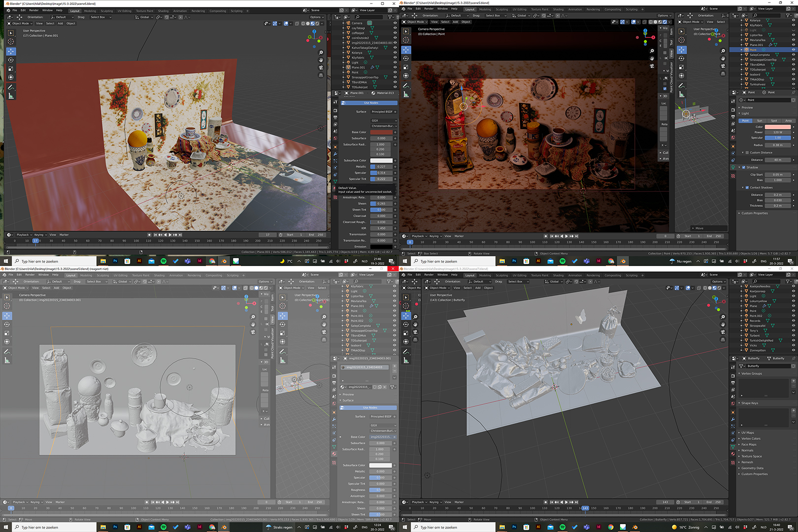Hide SalepCompleta in bottom-left outliner
This screenshot has width=798, height=532.
[394, 326]
